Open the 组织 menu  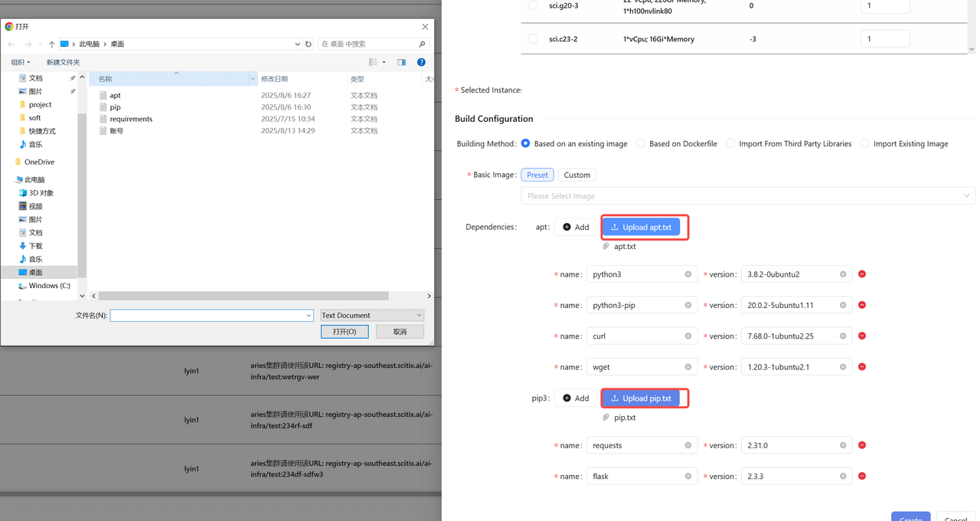(21, 62)
